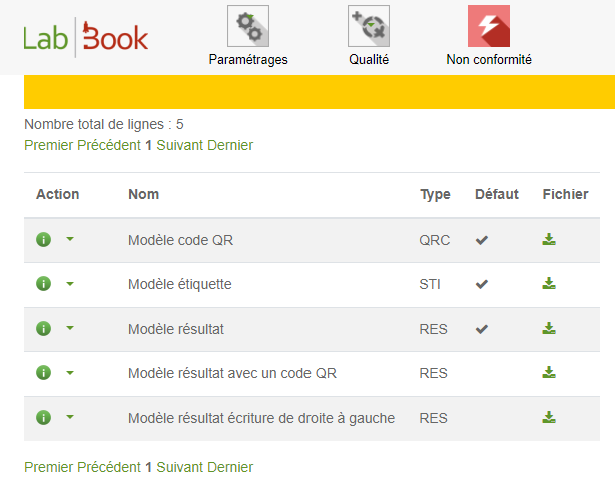
Task: Toggle default checkmark for Modèle code QR
Action: [x=482, y=239]
